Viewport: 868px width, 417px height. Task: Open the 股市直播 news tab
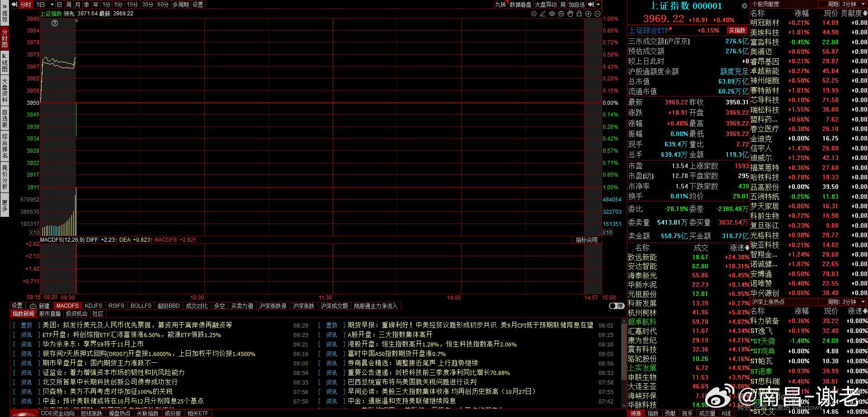point(50,314)
